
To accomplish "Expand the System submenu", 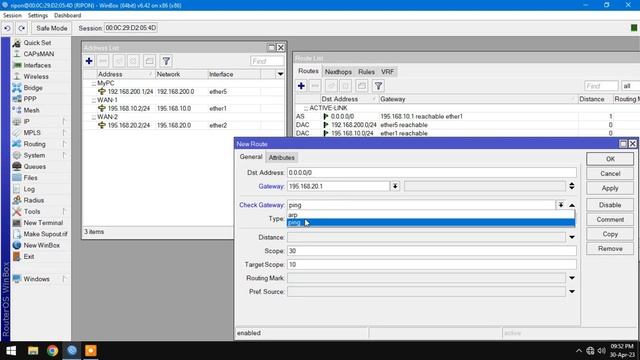I will tap(39, 155).
